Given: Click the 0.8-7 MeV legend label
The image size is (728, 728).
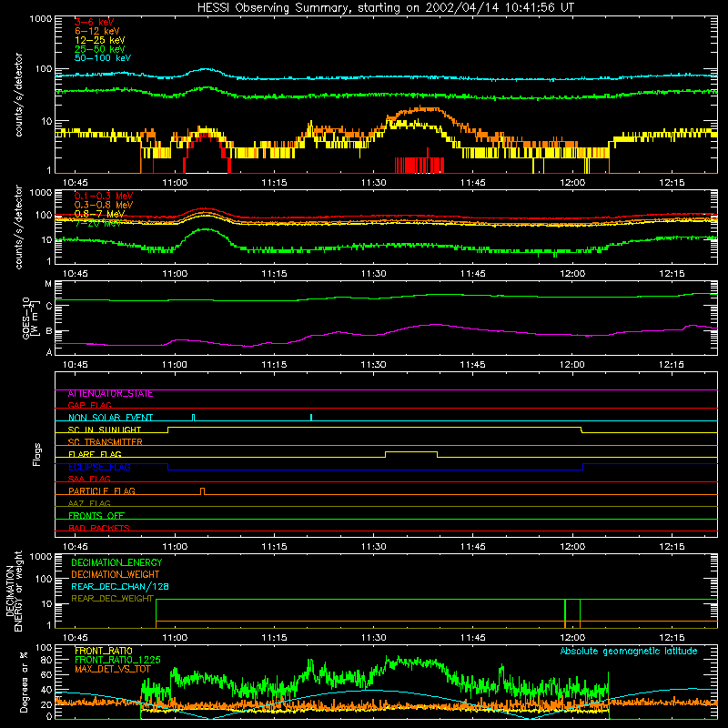Looking at the screenshot, I should click(x=100, y=214).
